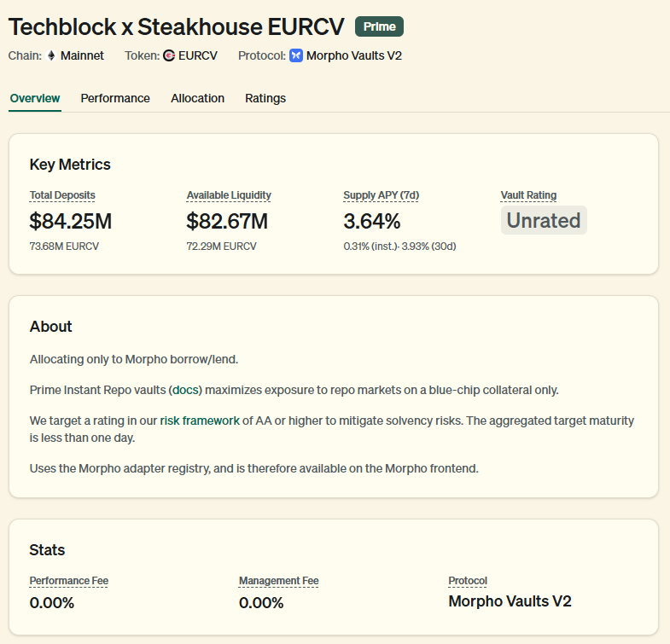This screenshot has height=644, width=670.
Task: Click the Stats heading
Action: (47, 550)
